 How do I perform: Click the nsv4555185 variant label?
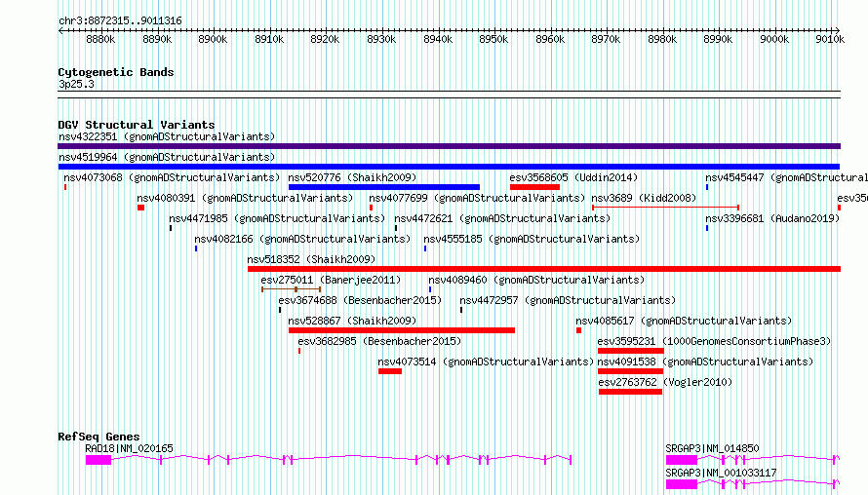(x=532, y=239)
